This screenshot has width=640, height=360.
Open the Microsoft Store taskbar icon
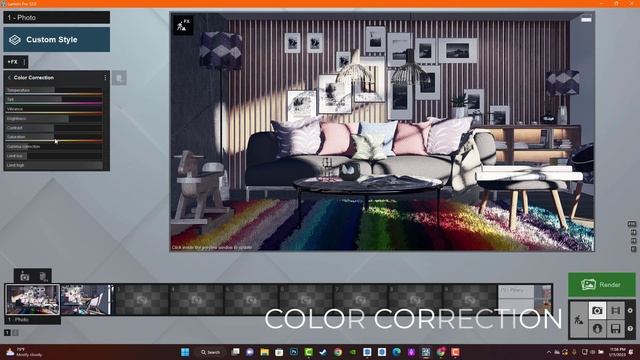click(x=279, y=352)
